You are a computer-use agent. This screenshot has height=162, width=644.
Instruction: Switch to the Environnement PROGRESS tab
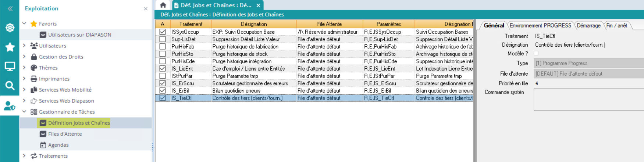tap(540, 25)
